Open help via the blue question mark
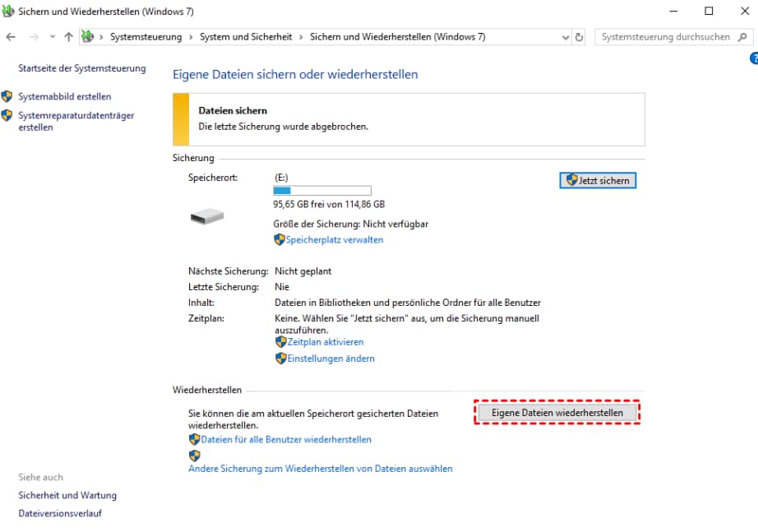This screenshot has width=758, height=532. tap(753, 58)
